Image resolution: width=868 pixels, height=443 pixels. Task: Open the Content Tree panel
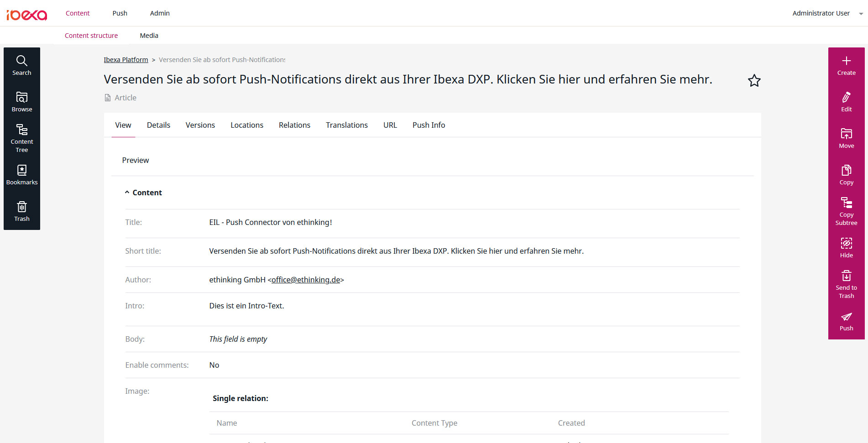coord(22,139)
